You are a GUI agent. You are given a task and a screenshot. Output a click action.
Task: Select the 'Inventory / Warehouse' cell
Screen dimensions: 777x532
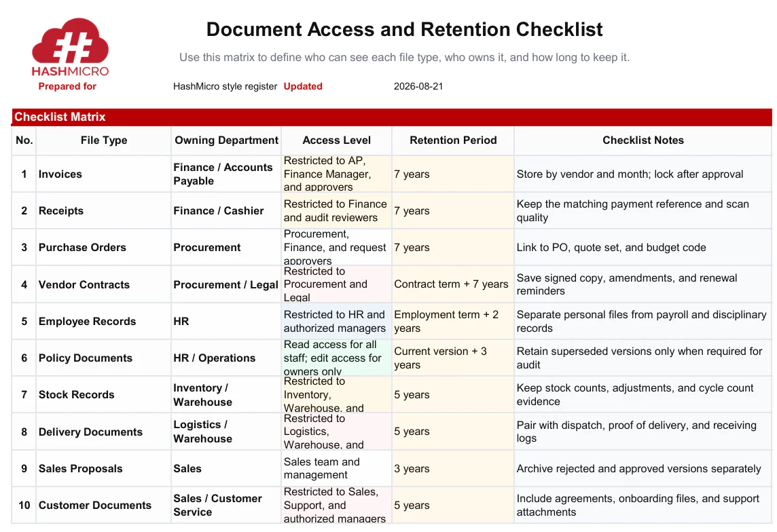(x=226, y=394)
